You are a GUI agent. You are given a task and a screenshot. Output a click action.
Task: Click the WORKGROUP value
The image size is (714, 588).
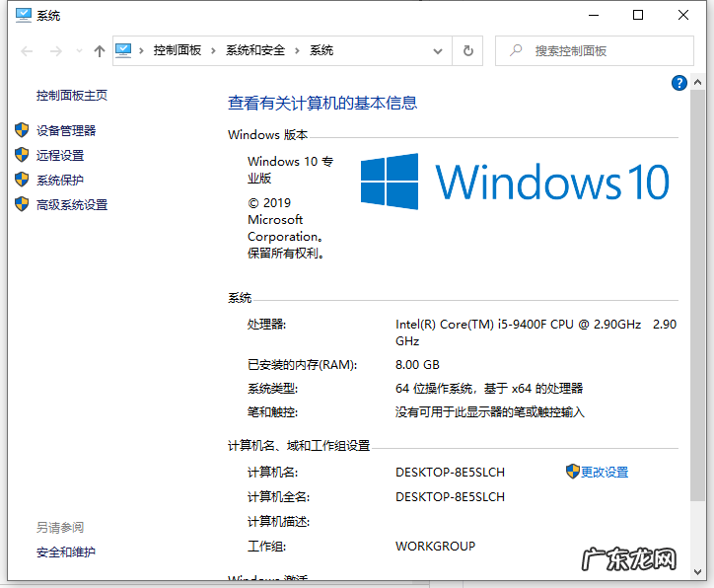(x=435, y=547)
